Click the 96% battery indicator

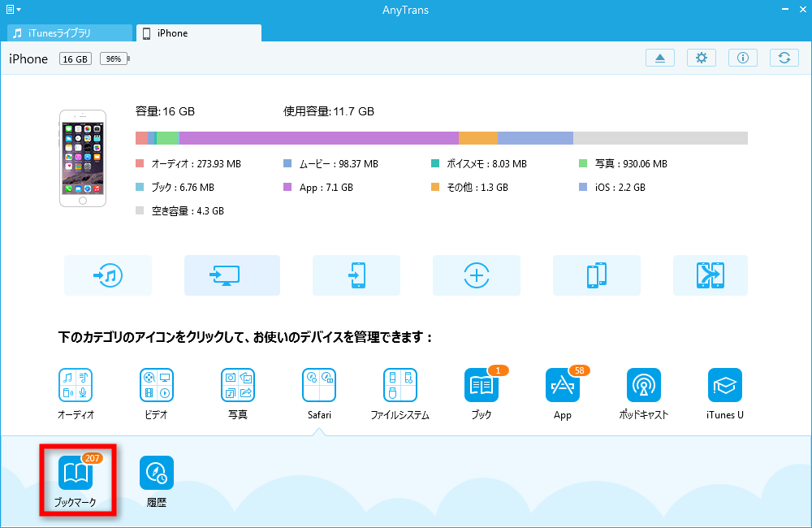[x=114, y=58]
